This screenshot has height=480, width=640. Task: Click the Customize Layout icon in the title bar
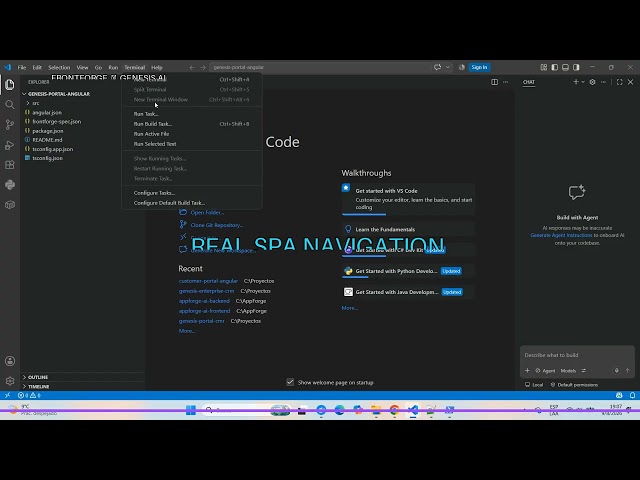tap(544, 67)
